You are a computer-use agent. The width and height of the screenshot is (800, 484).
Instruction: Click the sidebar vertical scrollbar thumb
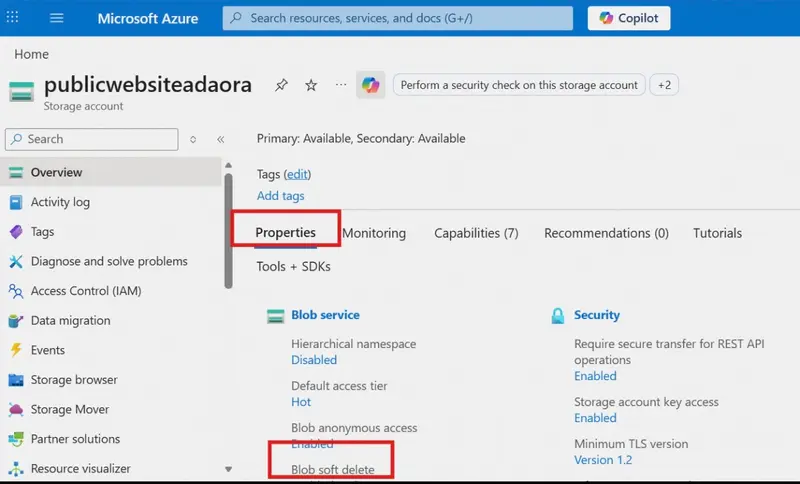[228, 231]
